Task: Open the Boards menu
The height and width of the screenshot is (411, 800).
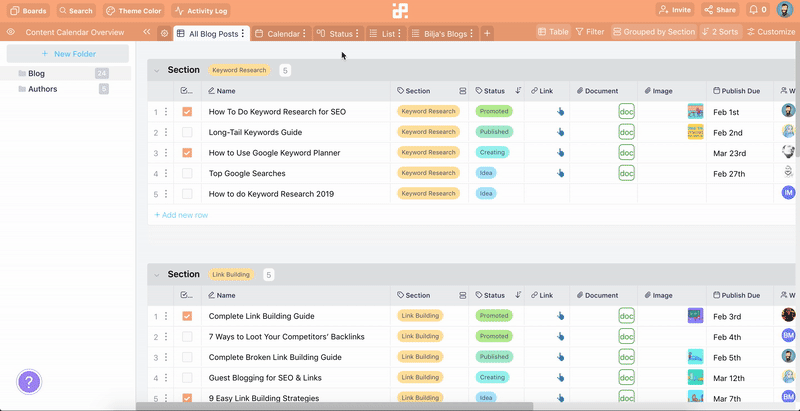Action: (x=29, y=10)
